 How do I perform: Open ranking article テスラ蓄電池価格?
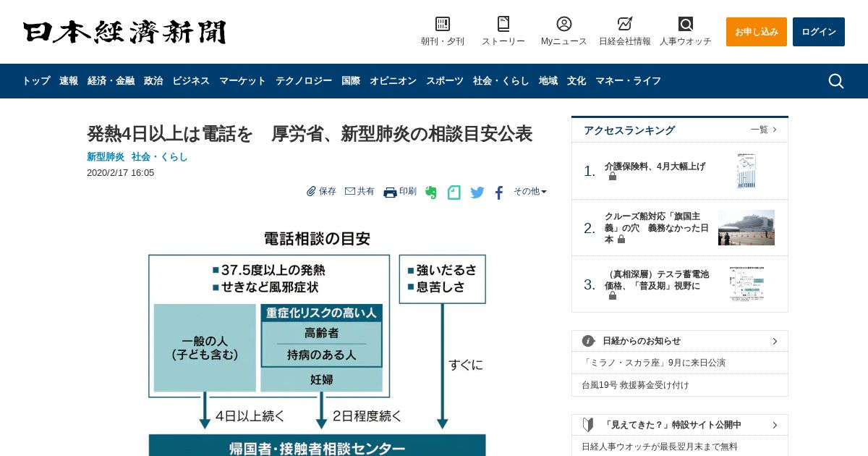657,280
